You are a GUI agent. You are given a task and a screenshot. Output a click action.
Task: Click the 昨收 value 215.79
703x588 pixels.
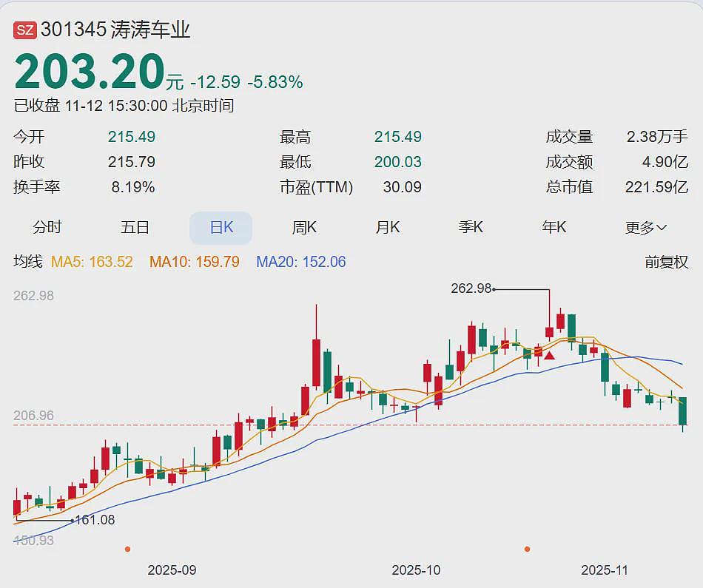132,162
